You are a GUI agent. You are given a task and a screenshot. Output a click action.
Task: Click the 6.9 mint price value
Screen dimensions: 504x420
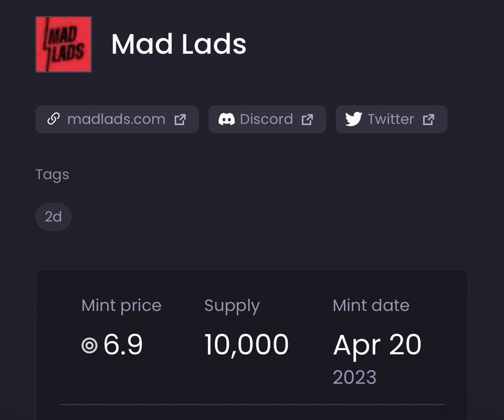point(123,345)
